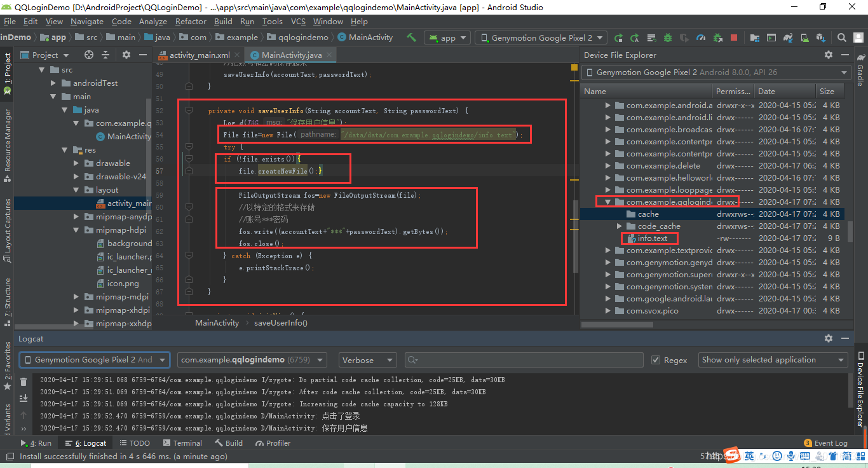Hide the Logcat panel via minimize icon
The width and height of the screenshot is (868, 468).
tap(844, 338)
